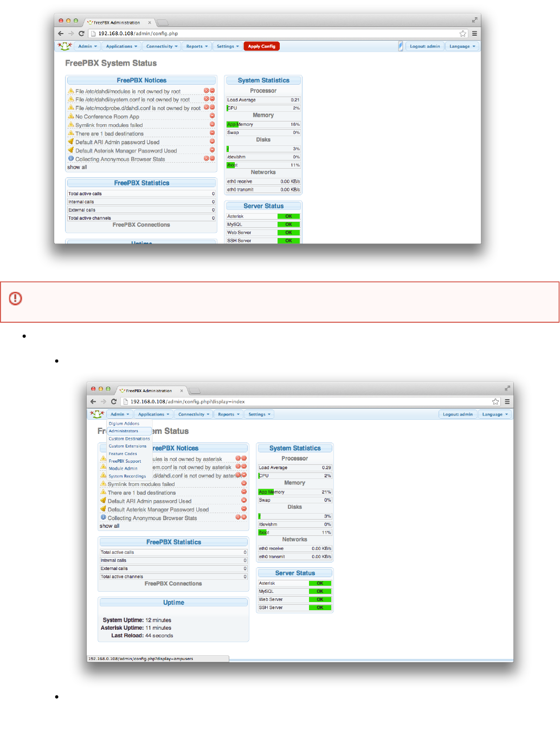
Task: Click 'show all' under notices in the upper window
Action: coord(77,167)
